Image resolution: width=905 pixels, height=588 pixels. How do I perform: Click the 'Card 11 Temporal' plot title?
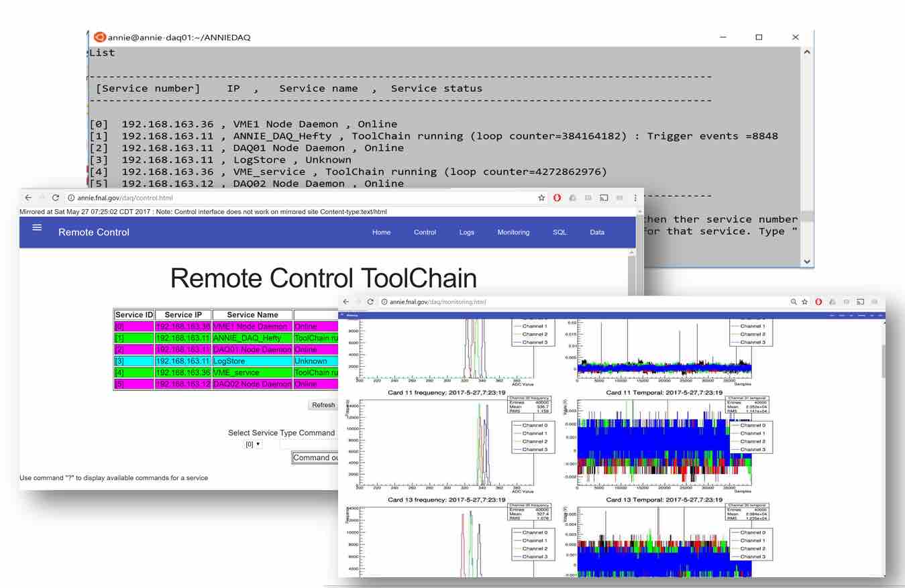[x=664, y=393]
